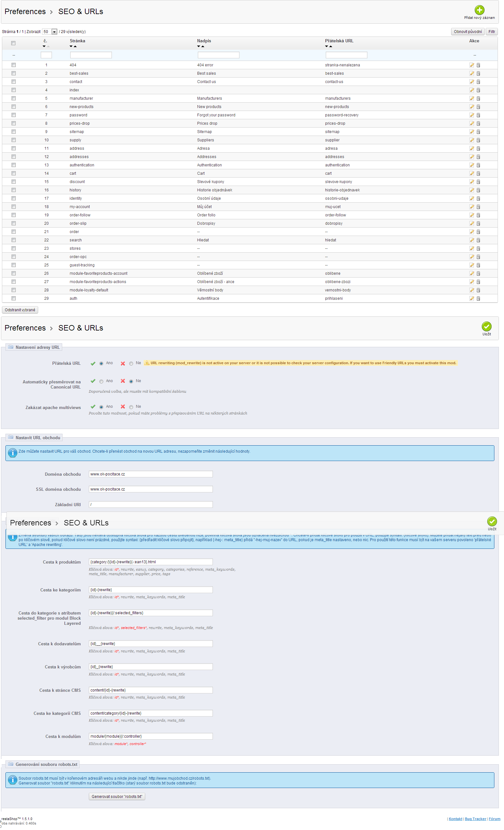Click the č. column filter field
The image size is (504, 830).
[x=46, y=55]
